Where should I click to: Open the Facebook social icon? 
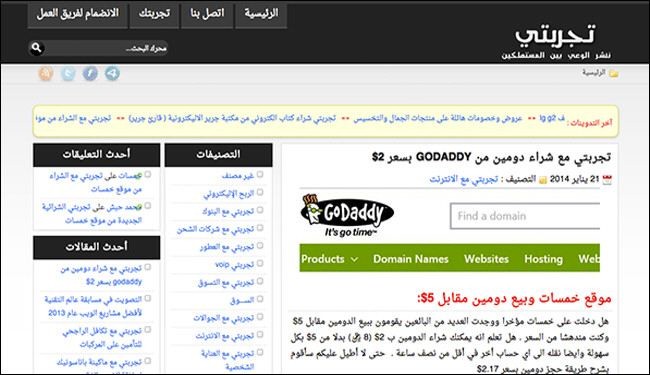(x=90, y=74)
